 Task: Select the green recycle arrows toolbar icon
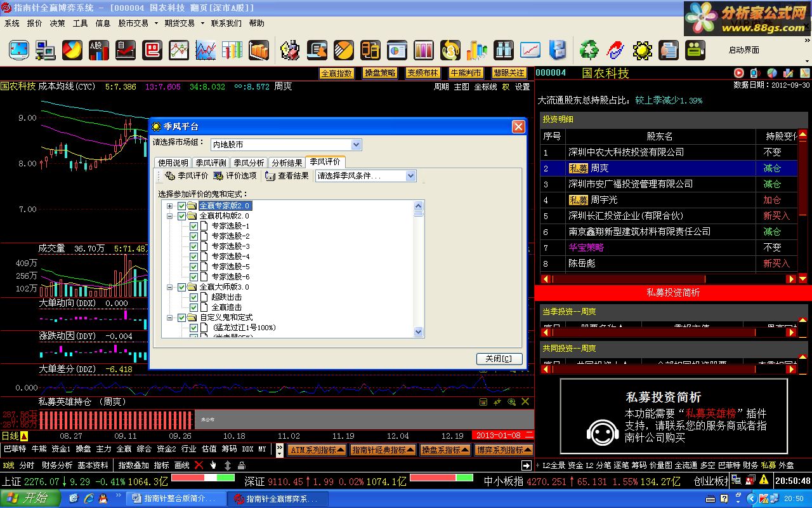[589, 50]
